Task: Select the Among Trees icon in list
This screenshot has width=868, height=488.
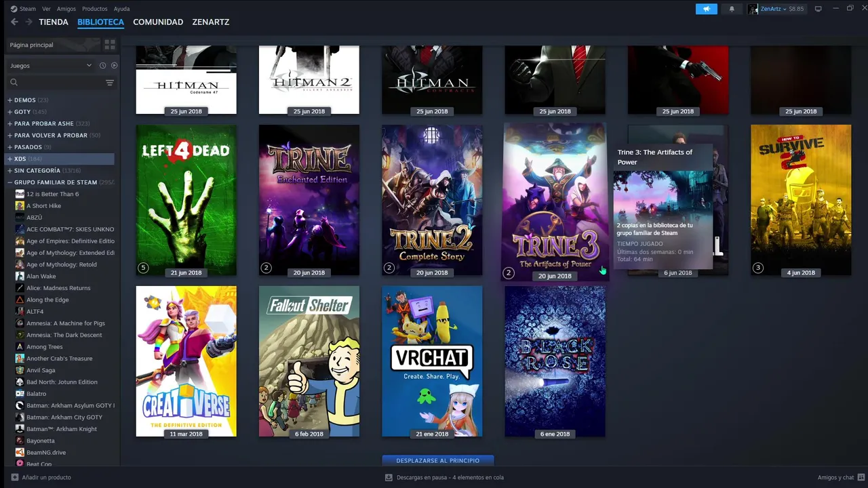Action: click(x=20, y=347)
